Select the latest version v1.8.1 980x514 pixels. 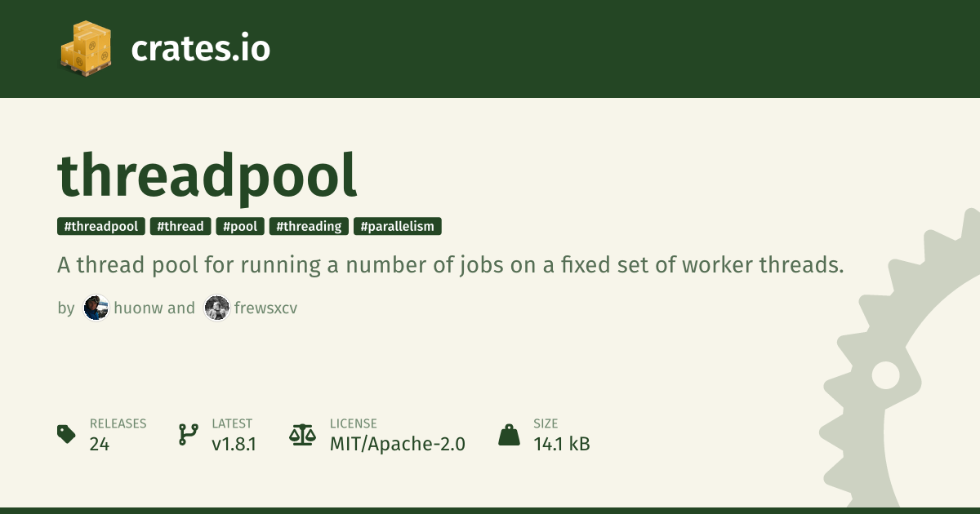234,445
